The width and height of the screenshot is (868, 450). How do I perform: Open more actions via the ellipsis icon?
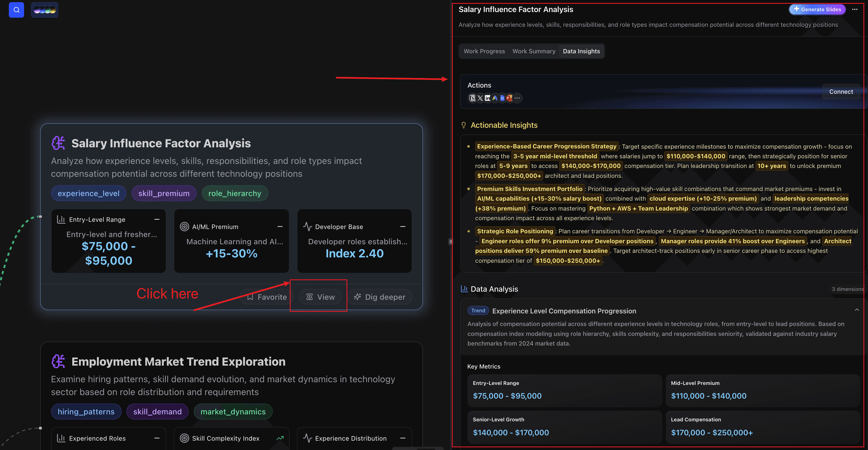point(517,98)
